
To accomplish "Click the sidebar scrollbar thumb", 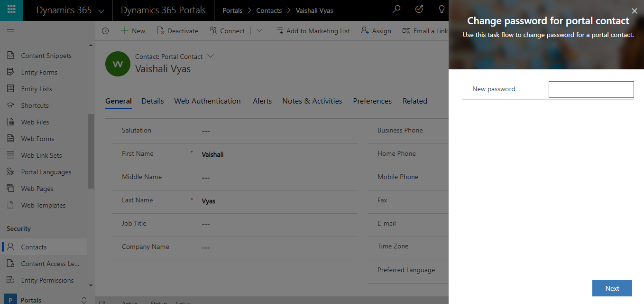I will 91,152.
